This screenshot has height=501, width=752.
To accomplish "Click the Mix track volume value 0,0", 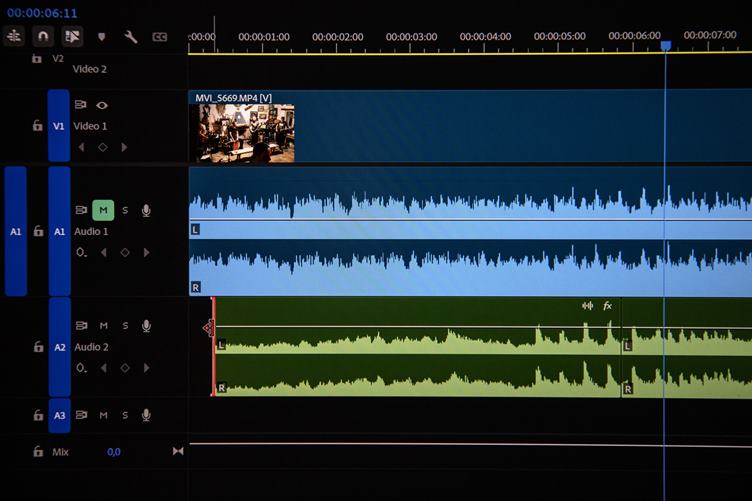I will point(114,452).
